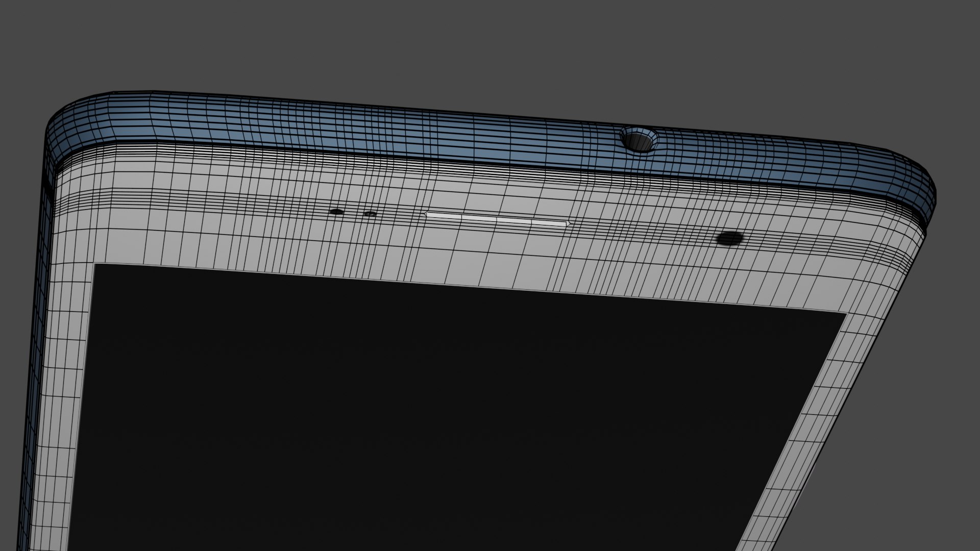This screenshot has height=551, width=980.
Task: Click the right proximity sensor dot
Action: 370,214
